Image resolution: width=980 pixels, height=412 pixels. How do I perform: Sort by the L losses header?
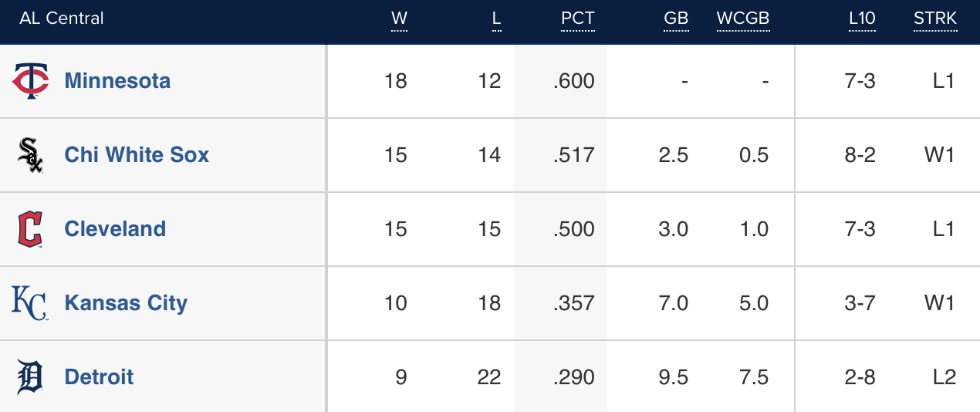[496, 19]
